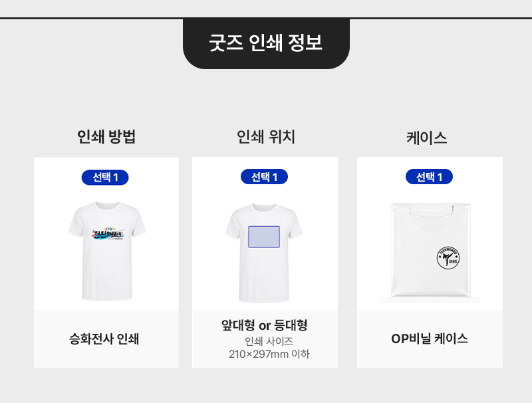Click the 인쇄 위치 column heading

pos(265,137)
